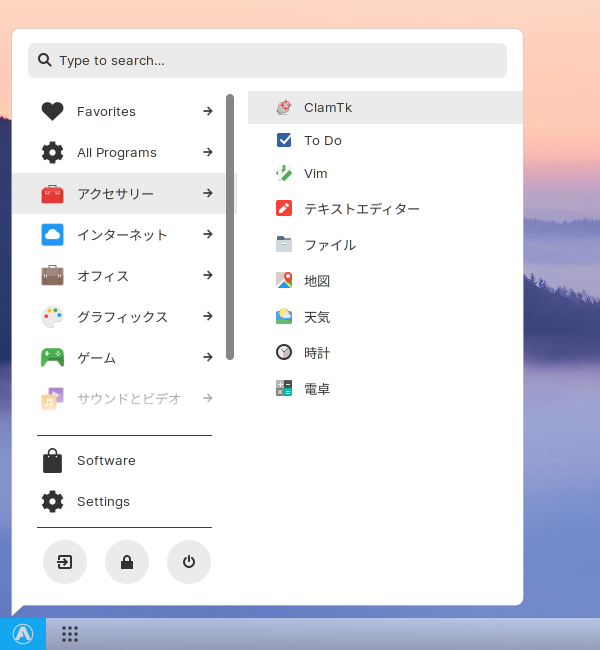Click the To Do text label
The image size is (600, 650).
pyautogui.click(x=323, y=141)
